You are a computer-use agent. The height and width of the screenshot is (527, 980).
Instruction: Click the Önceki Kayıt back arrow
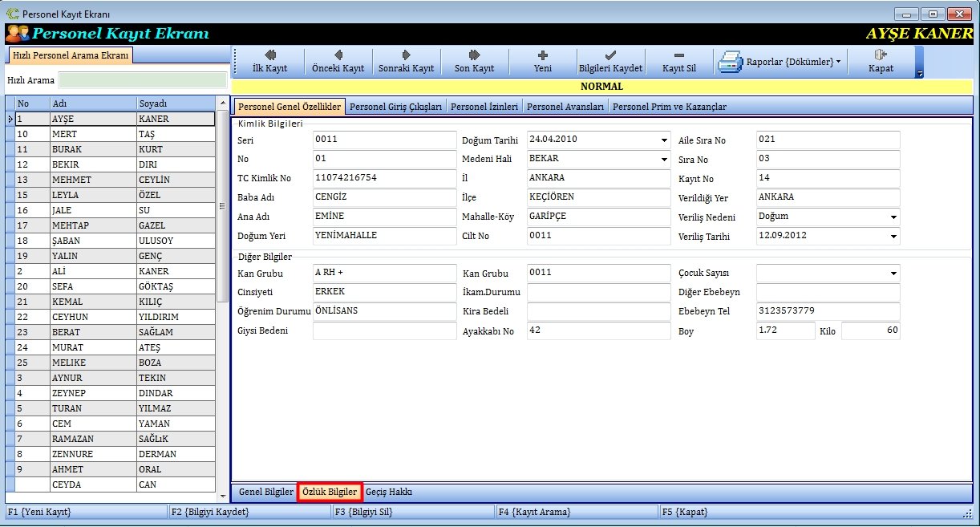338,61
